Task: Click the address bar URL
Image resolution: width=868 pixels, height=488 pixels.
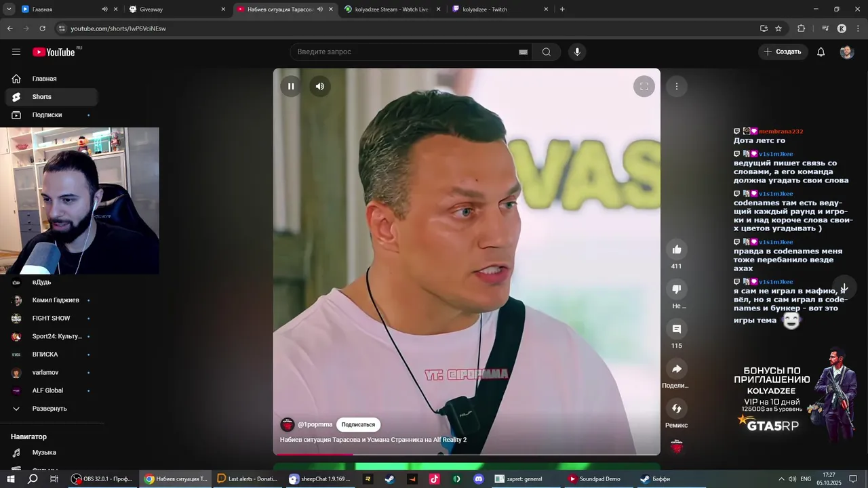Action: click(119, 28)
